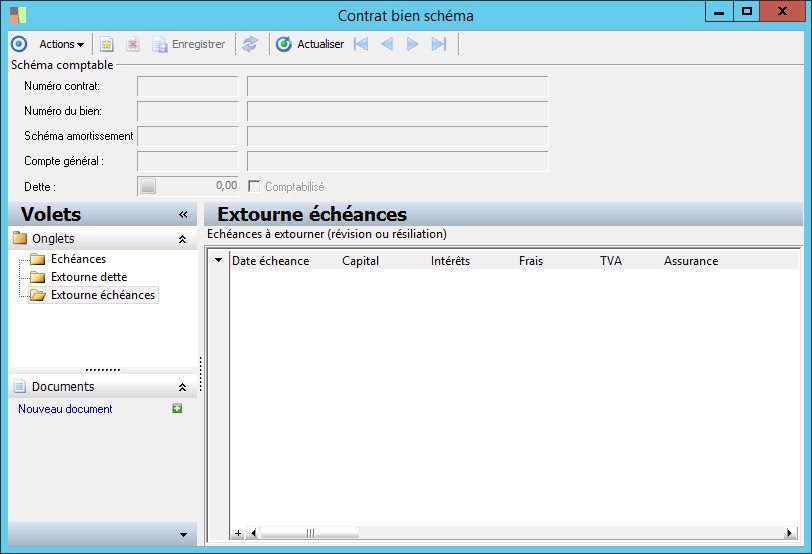Select the Extourne dette tree item
Image resolution: width=812 pixels, height=554 pixels.
(89, 277)
